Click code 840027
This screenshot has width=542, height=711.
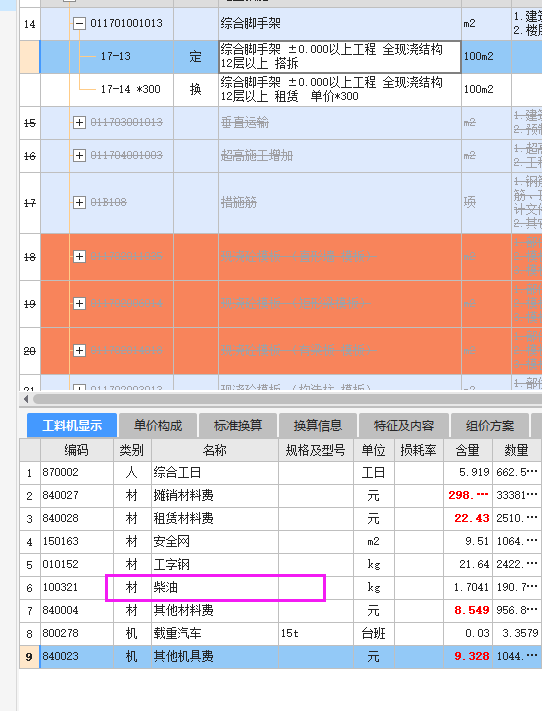coord(60,496)
